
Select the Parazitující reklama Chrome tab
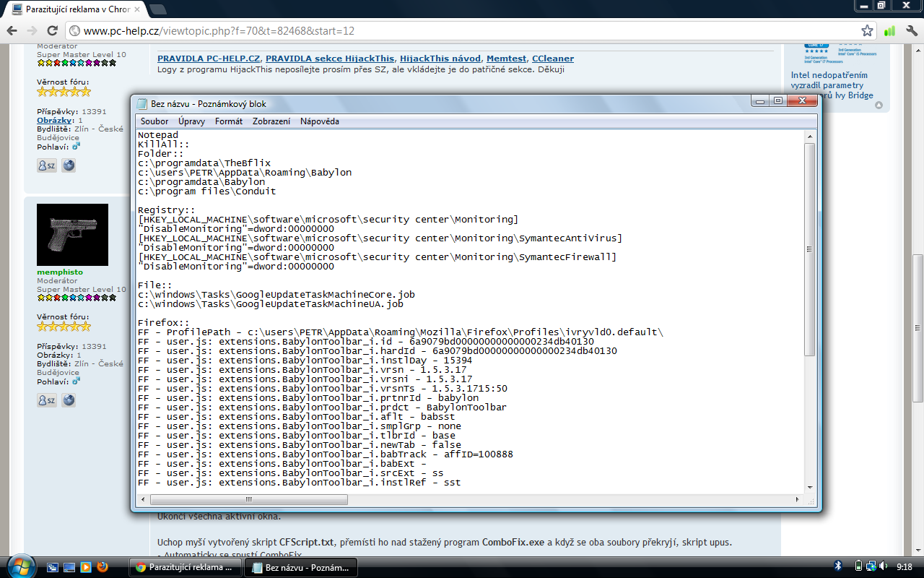click(x=74, y=9)
